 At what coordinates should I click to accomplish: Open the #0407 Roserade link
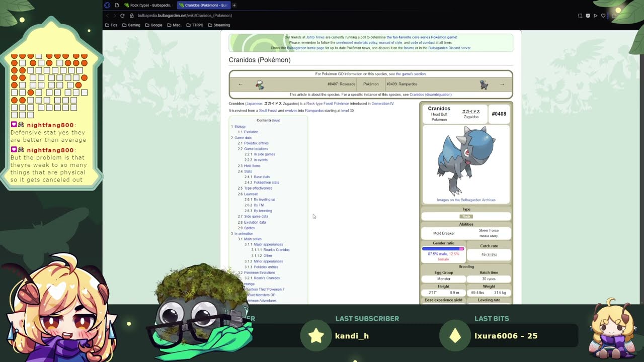(x=341, y=84)
